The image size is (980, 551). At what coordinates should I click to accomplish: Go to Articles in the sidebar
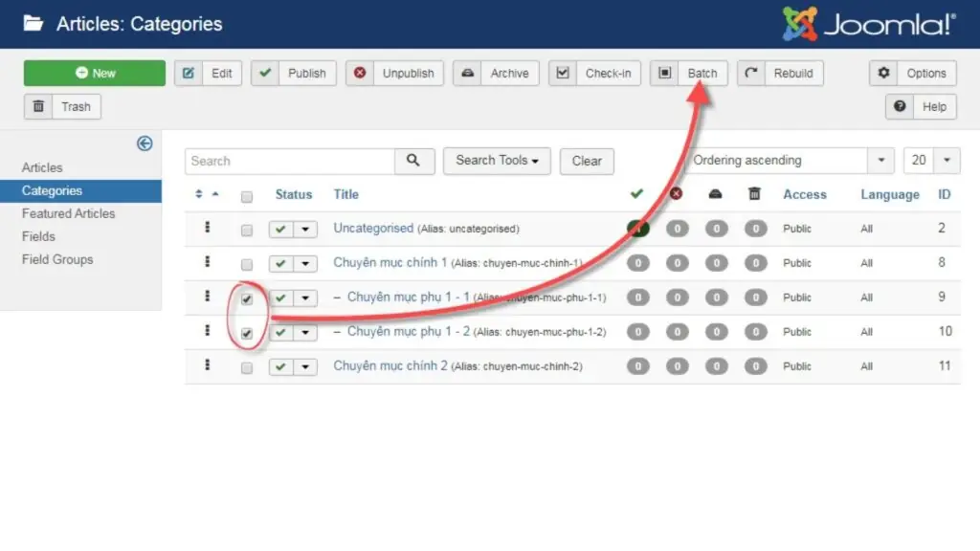pyautogui.click(x=42, y=167)
